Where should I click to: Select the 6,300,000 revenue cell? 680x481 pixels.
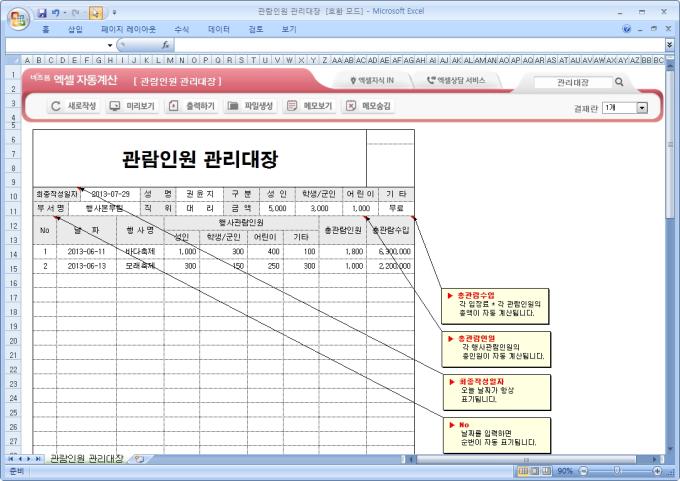(x=391, y=252)
